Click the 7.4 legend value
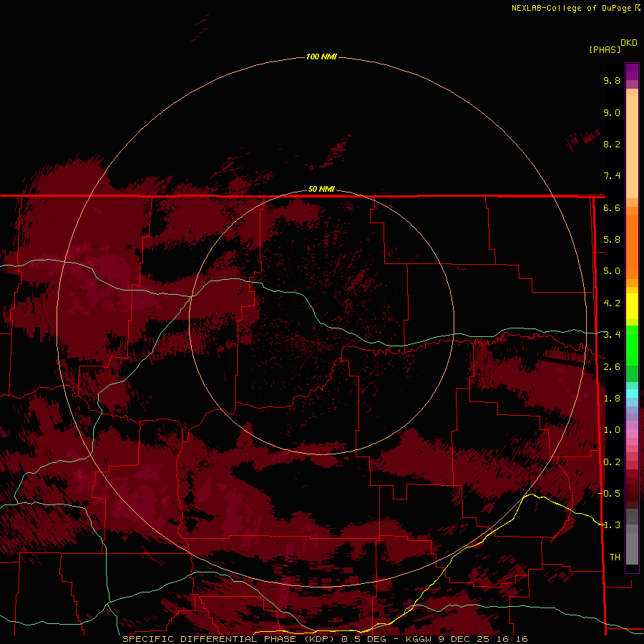This screenshot has width=644, height=644. [612, 176]
